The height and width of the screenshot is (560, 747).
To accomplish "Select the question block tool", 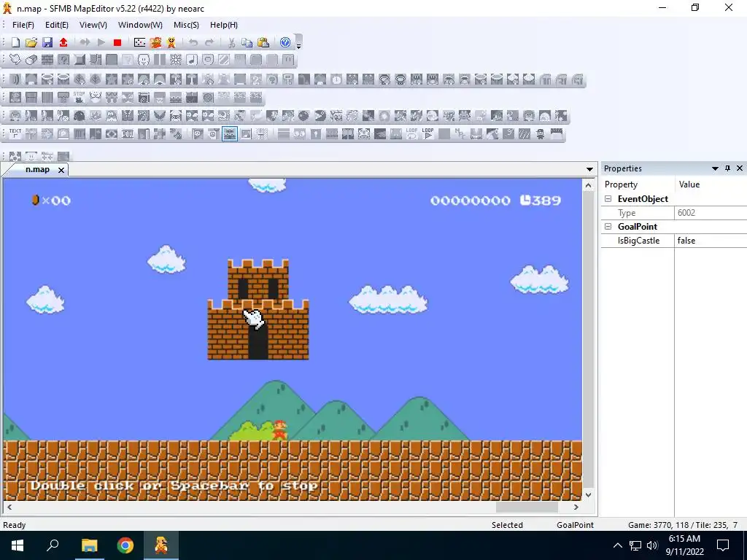I will (x=63, y=60).
